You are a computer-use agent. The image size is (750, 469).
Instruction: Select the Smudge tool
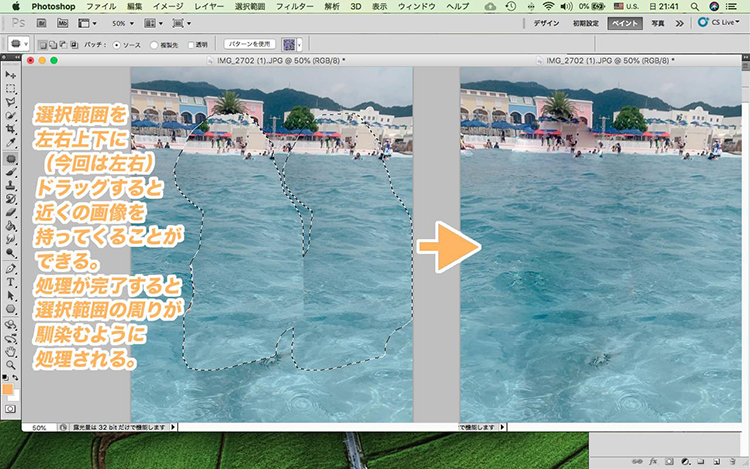tap(11, 239)
